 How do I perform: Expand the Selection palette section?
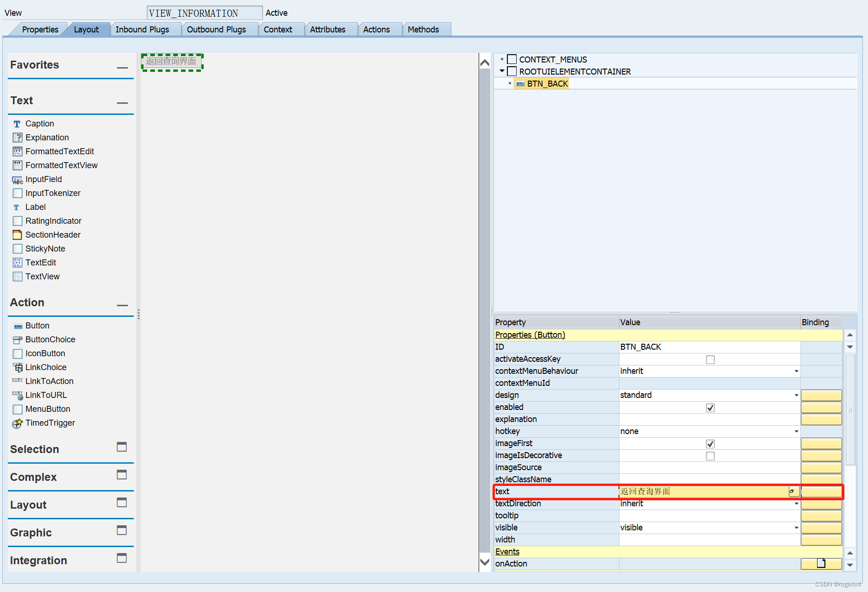122,447
